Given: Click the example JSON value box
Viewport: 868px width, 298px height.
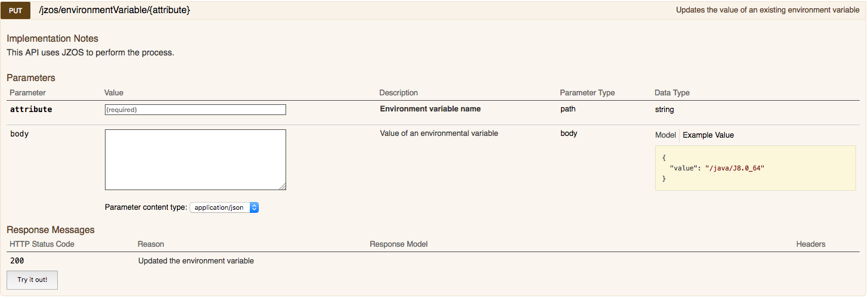Looking at the screenshot, I should pyautogui.click(x=755, y=168).
